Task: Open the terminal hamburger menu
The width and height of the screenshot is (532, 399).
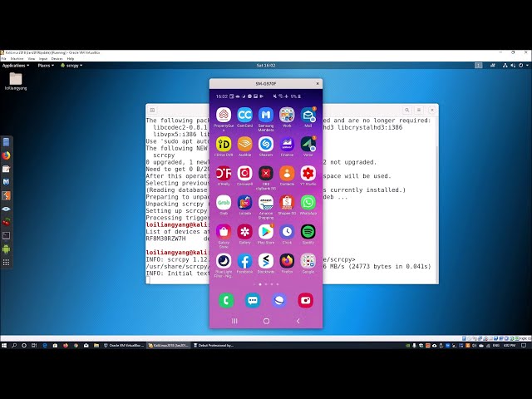Action: (x=419, y=110)
